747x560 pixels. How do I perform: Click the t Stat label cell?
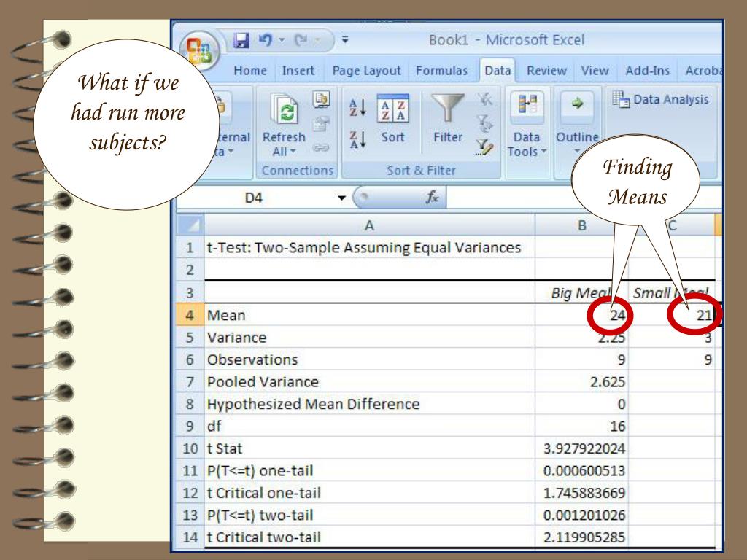point(369,448)
